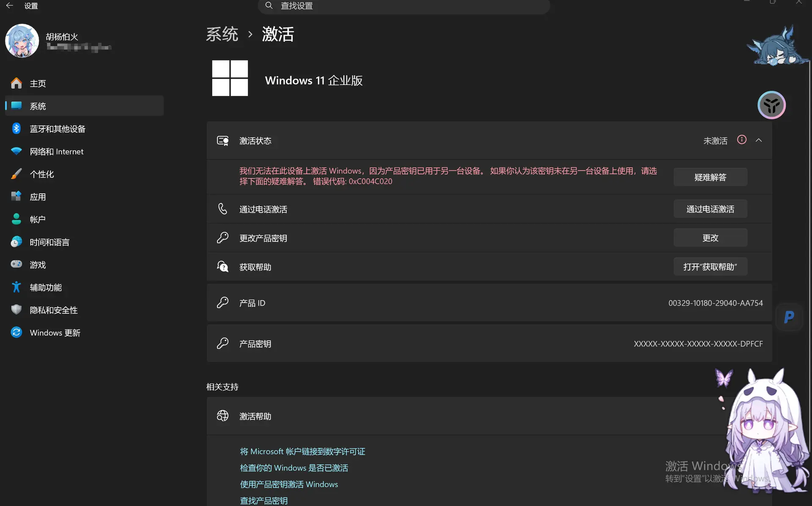Click the 激活帮助 row label
The width and height of the screenshot is (812, 506).
pos(255,416)
